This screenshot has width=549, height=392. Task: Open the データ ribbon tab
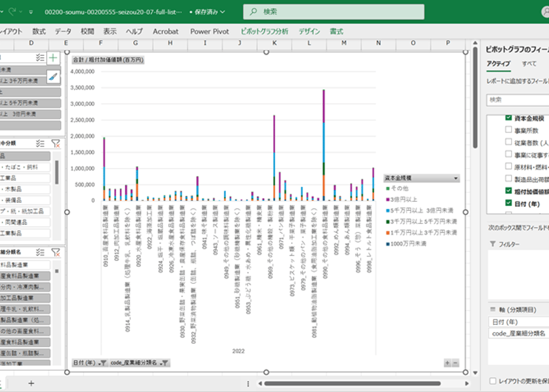(63, 31)
